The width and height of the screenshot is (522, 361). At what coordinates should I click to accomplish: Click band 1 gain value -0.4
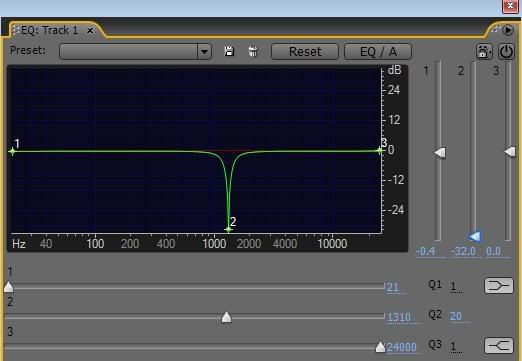tap(426, 251)
